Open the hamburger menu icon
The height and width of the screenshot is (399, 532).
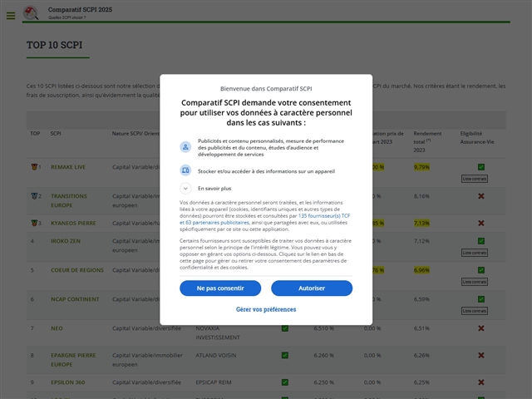pos(11,16)
